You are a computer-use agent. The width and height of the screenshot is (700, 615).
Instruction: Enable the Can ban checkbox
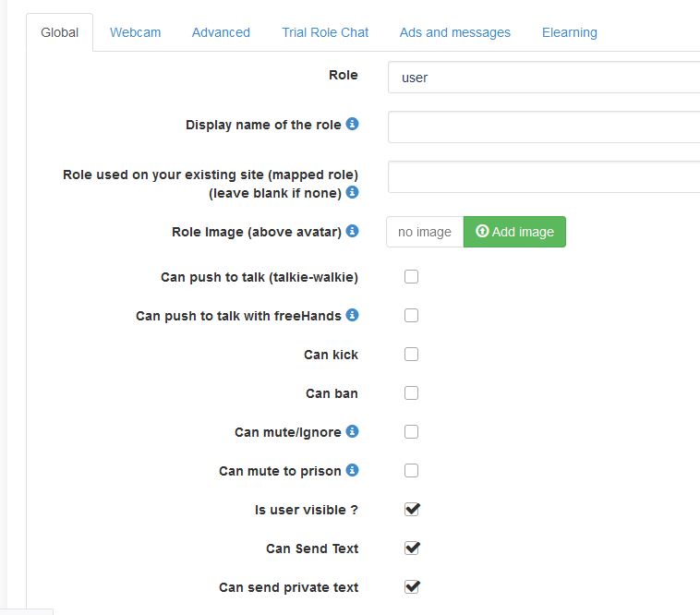(412, 392)
